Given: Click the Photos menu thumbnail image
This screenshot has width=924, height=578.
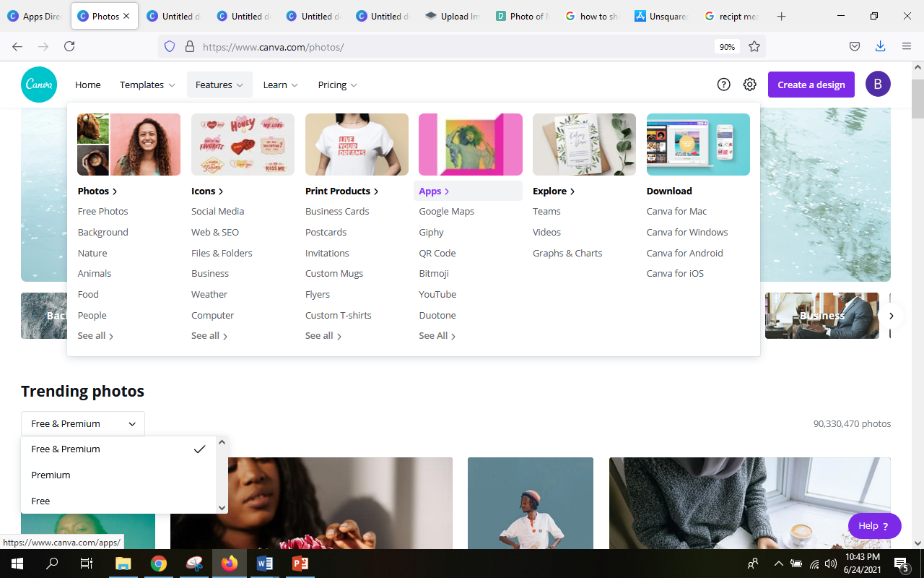Looking at the screenshot, I should tap(129, 144).
